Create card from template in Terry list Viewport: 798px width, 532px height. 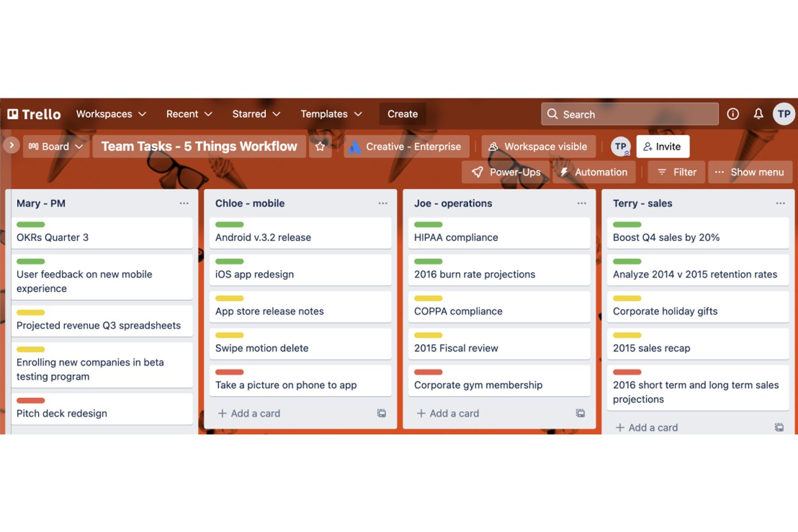pyautogui.click(x=779, y=427)
